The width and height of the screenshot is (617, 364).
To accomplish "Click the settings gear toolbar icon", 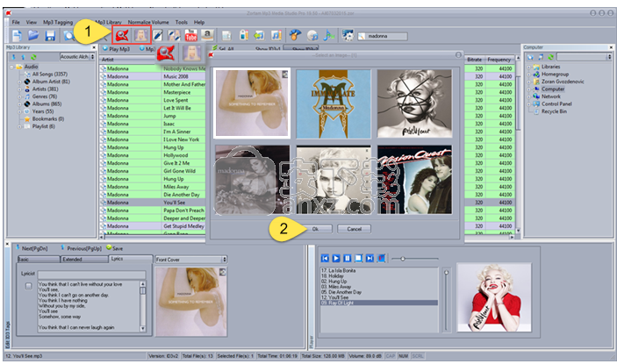I will (x=348, y=36).
